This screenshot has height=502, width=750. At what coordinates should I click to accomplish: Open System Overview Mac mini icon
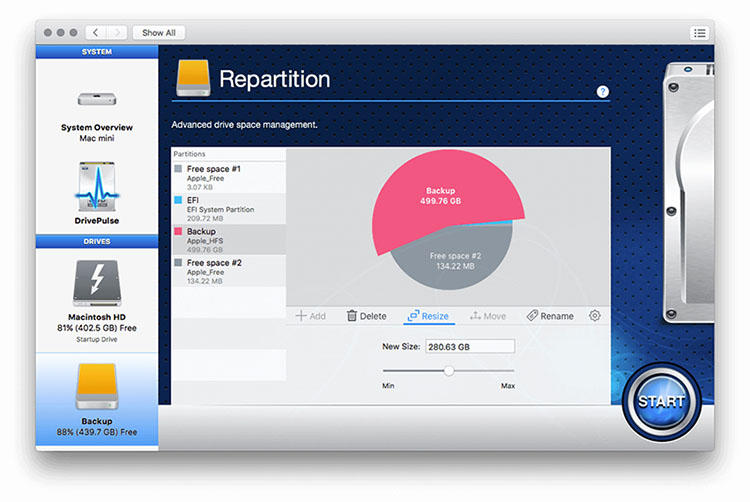[x=97, y=100]
